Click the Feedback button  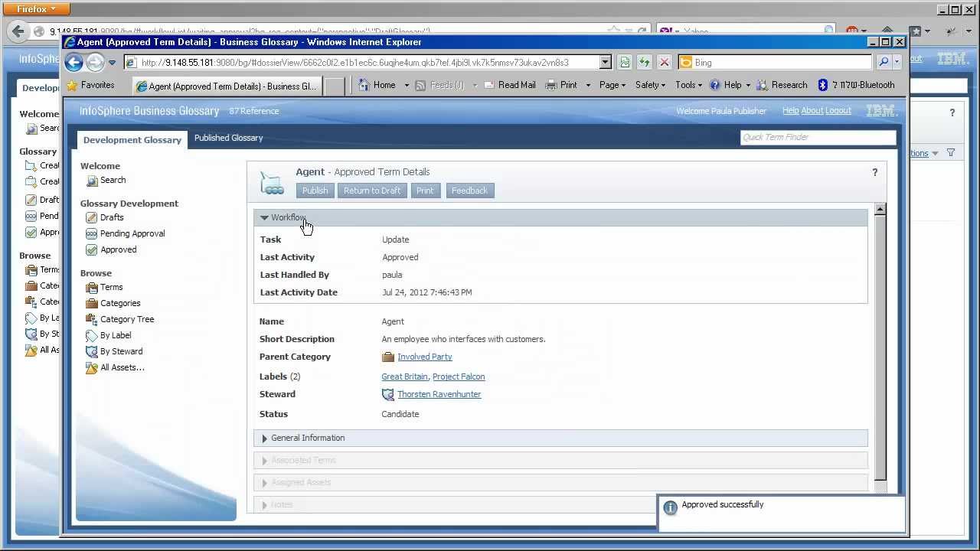pyautogui.click(x=469, y=191)
